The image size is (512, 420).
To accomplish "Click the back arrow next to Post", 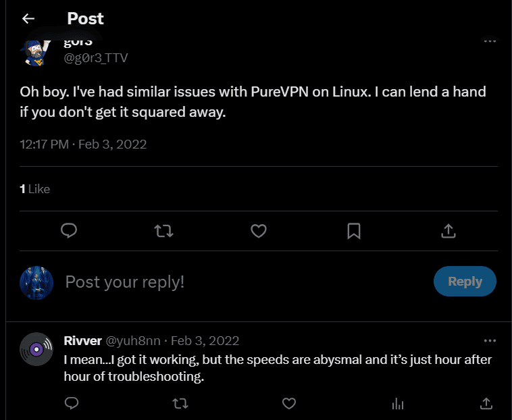I will (28, 19).
